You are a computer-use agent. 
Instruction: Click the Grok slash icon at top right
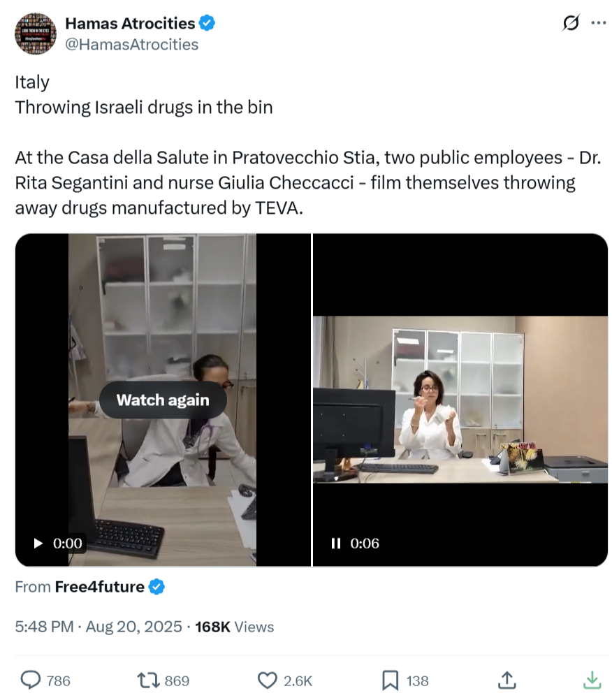pyautogui.click(x=571, y=23)
